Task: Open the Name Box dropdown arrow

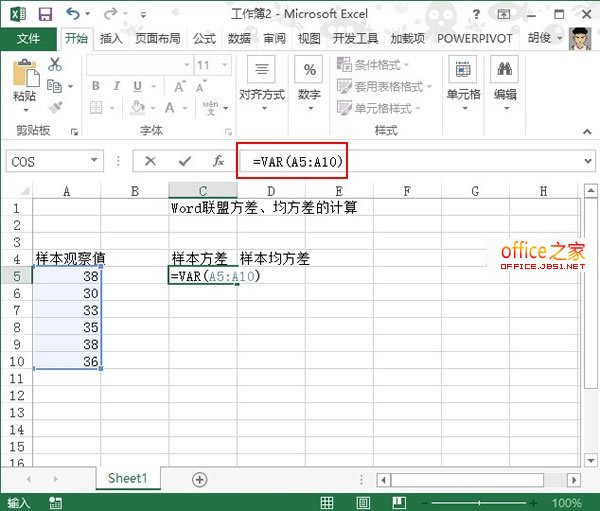Action: 94,161
